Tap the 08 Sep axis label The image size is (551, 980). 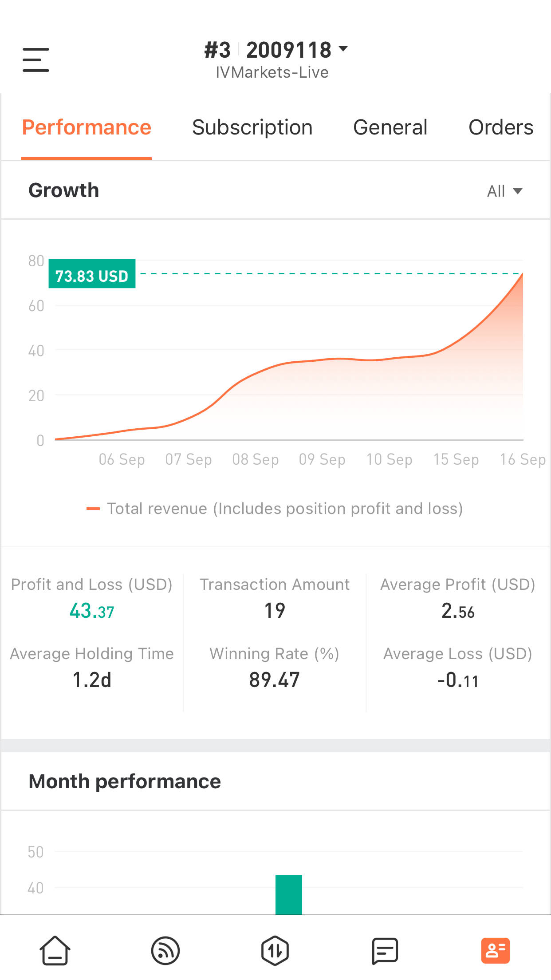point(256,459)
